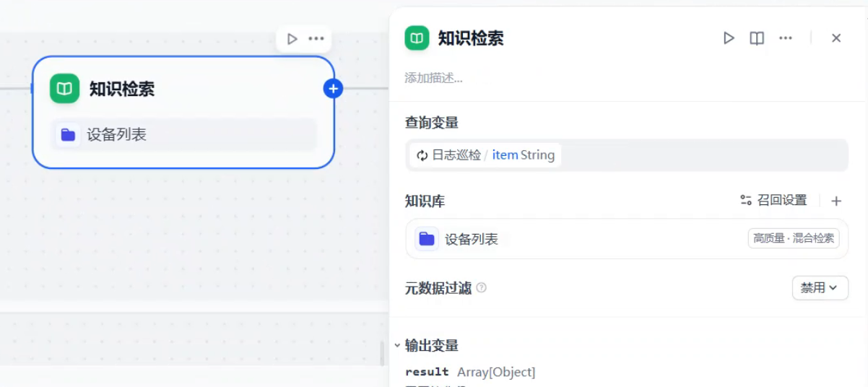Click the green 知识检索 icon in panel header
Viewport: 868px width, 387px height.
[417, 38]
